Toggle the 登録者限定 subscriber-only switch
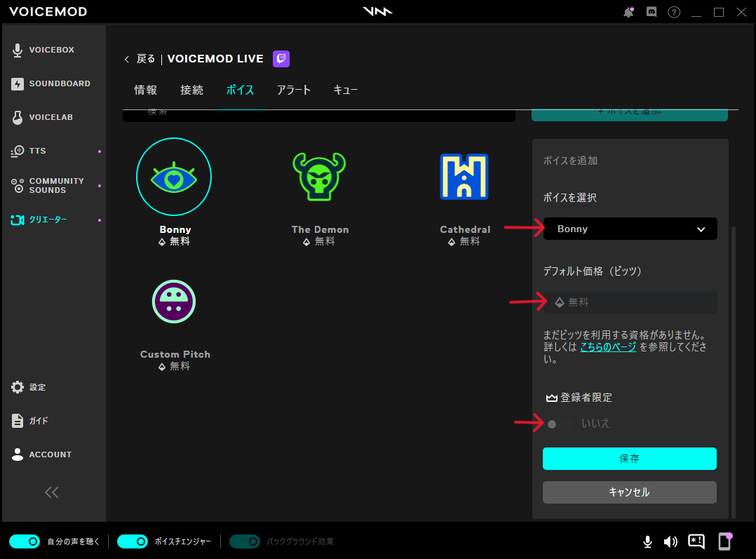The height and width of the screenshot is (559, 756). 560,424
